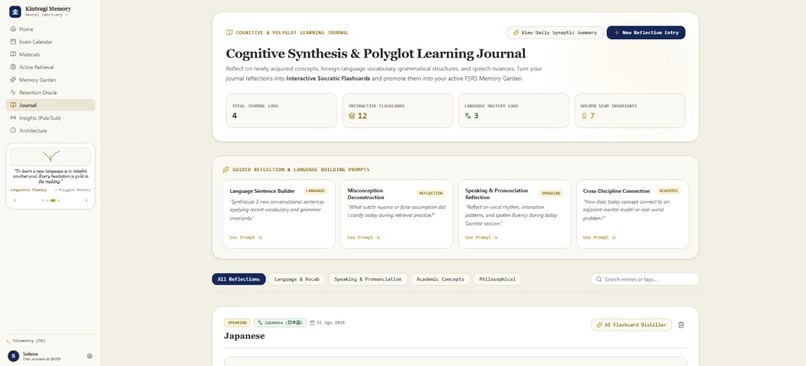Open Exam Calendar in the sidebar
The height and width of the screenshot is (366, 806).
point(50,42)
